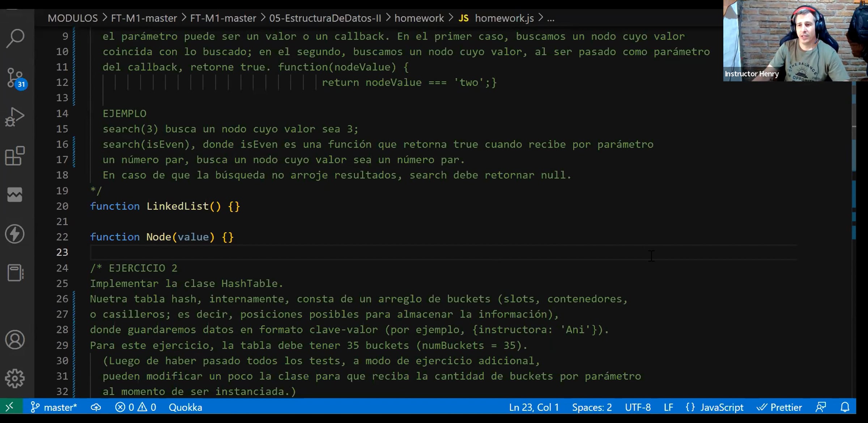The width and height of the screenshot is (868, 423).
Task: Open Source Control with 31 changes
Action: tap(15, 78)
